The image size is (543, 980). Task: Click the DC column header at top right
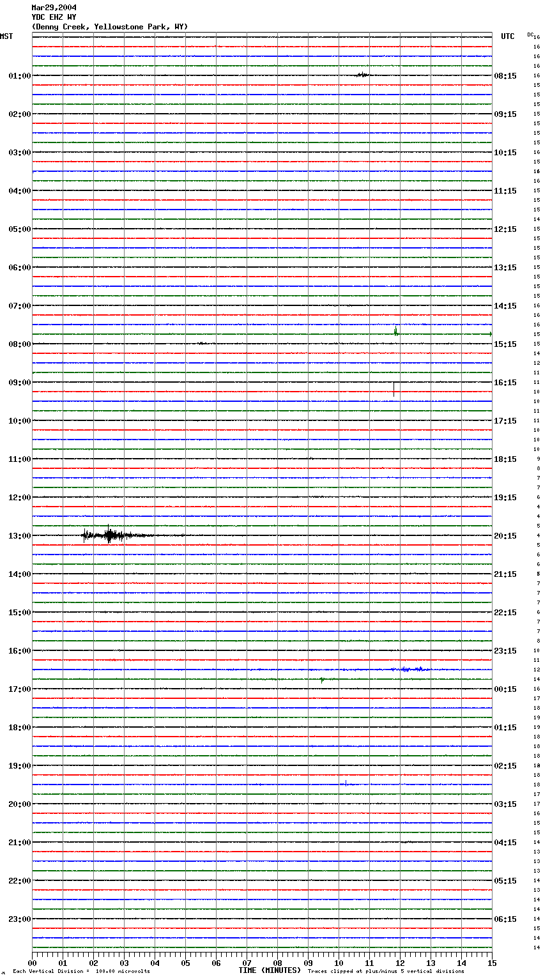pos(530,34)
